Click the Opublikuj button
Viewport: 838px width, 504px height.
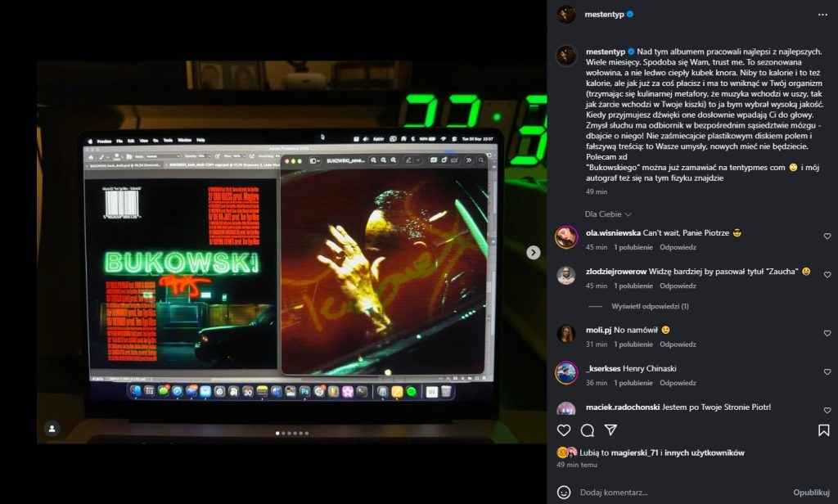(811, 493)
